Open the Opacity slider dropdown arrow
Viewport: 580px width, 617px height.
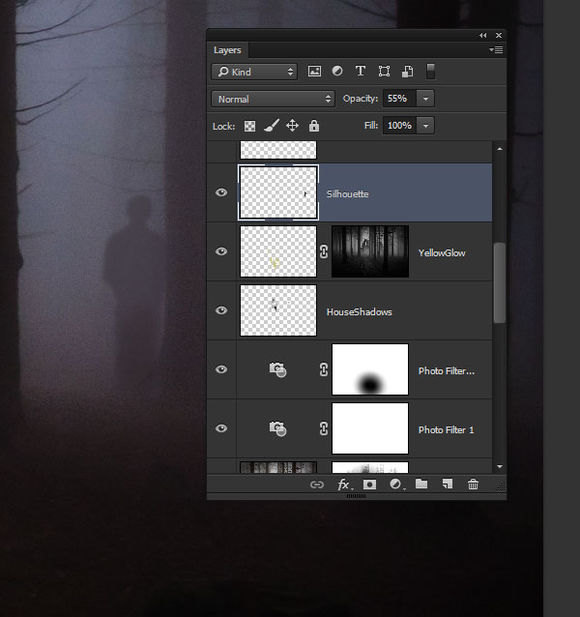pyautogui.click(x=425, y=98)
